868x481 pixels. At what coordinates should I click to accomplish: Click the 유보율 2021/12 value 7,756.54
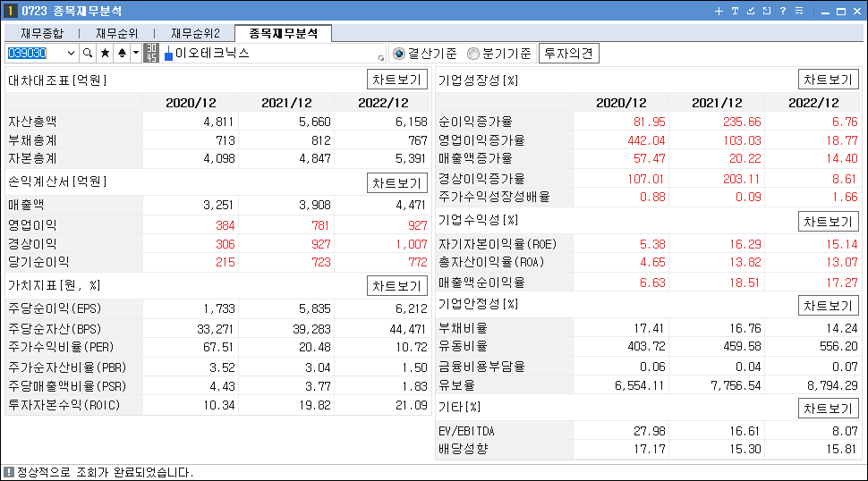[736, 385]
